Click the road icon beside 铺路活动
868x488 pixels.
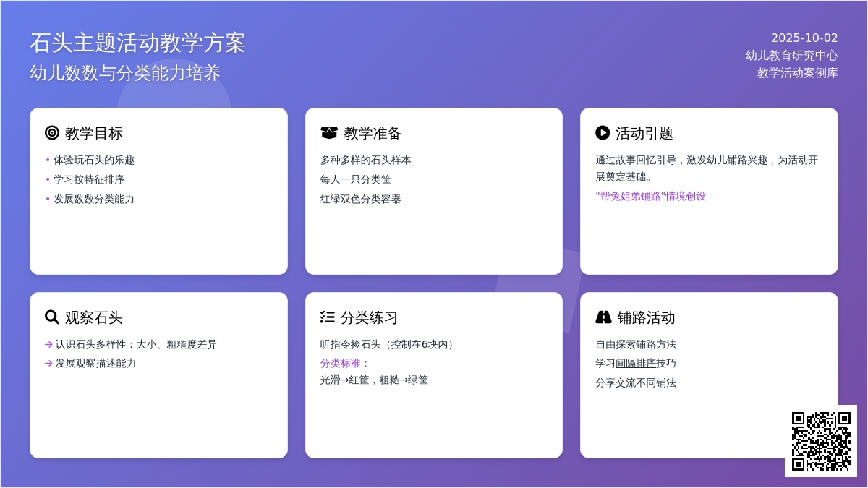pos(603,317)
